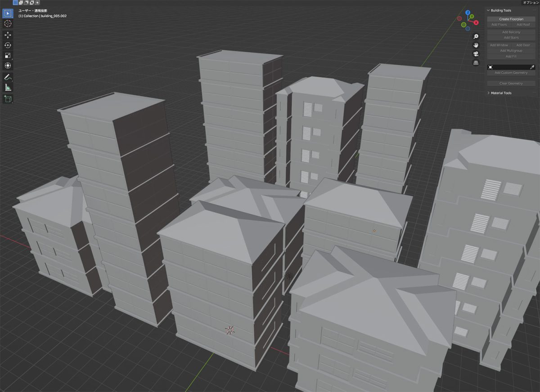Click the Create Floorplan button
This screenshot has height=392, width=540.
(x=511, y=19)
